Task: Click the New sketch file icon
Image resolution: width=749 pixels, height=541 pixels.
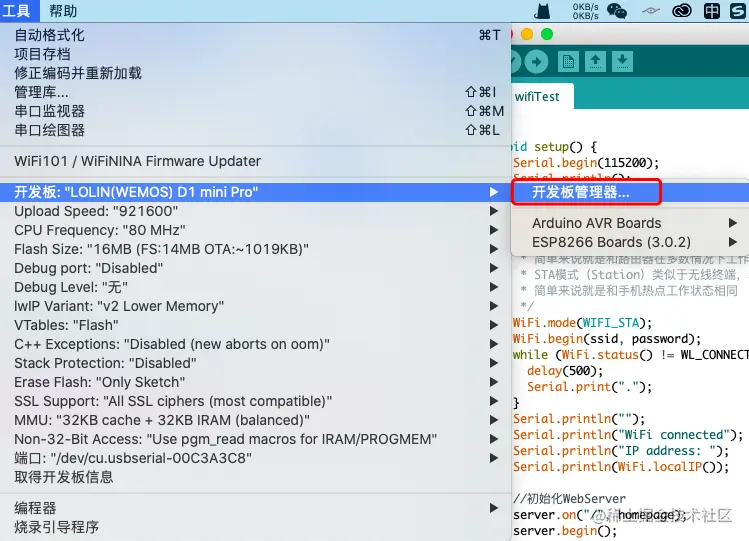Action: [568, 62]
